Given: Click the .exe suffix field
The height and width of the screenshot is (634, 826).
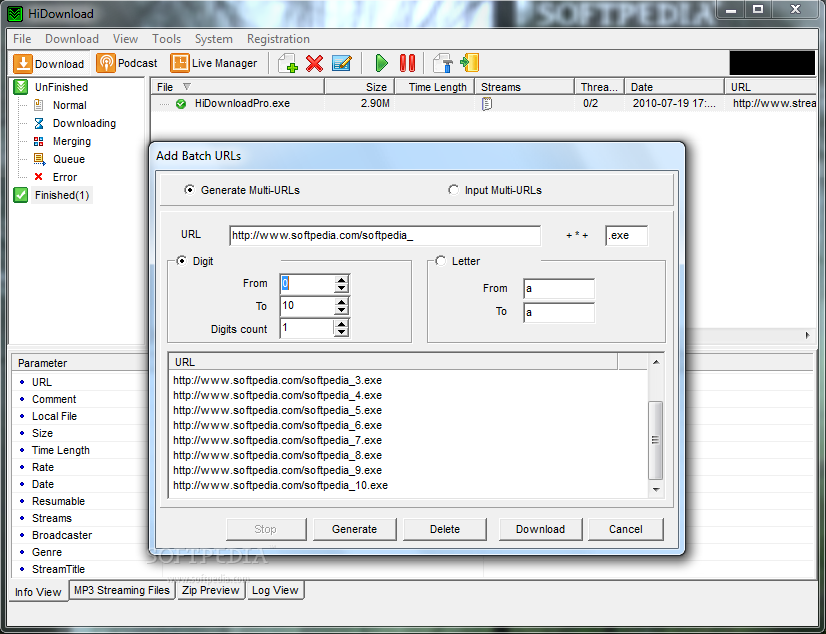Looking at the screenshot, I should coord(626,235).
